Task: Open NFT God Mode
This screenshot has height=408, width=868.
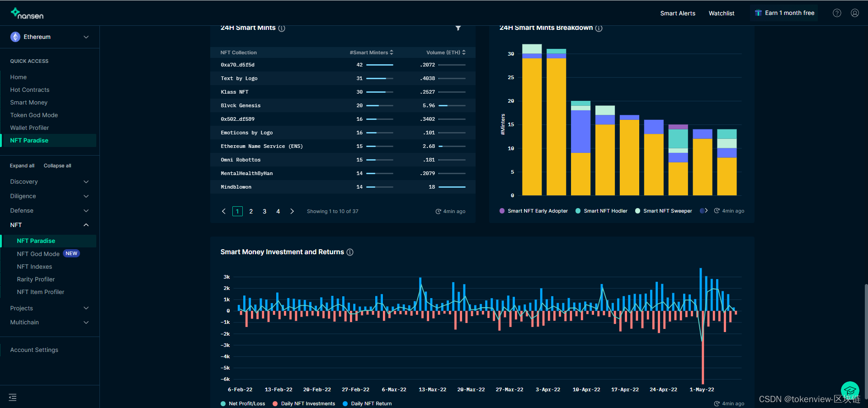Action: click(x=38, y=254)
